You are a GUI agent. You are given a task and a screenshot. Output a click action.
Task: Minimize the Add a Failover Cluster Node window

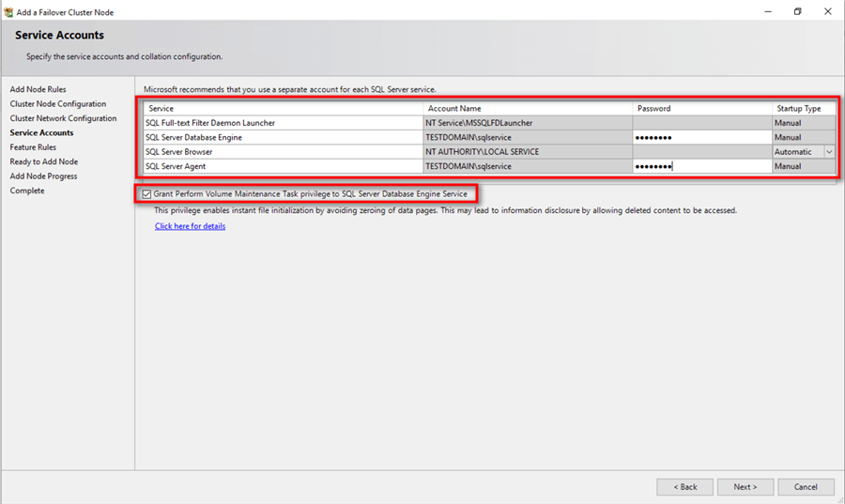point(768,11)
